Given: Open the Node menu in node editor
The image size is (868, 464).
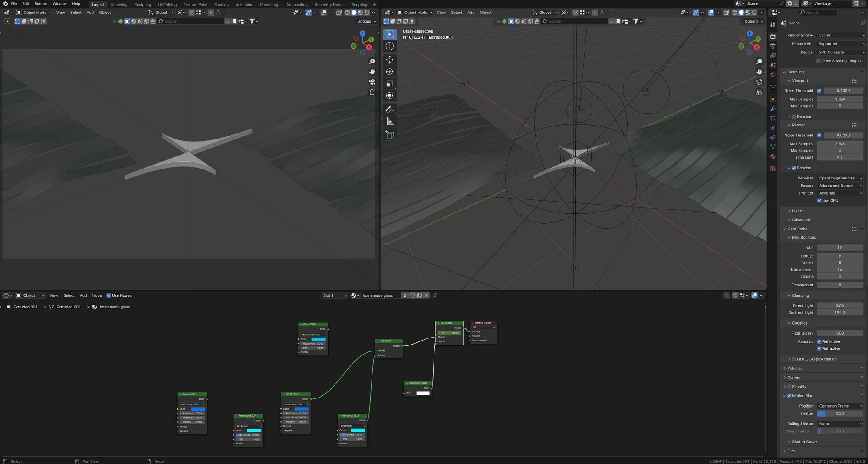Looking at the screenshot, I should click(97, 295).
